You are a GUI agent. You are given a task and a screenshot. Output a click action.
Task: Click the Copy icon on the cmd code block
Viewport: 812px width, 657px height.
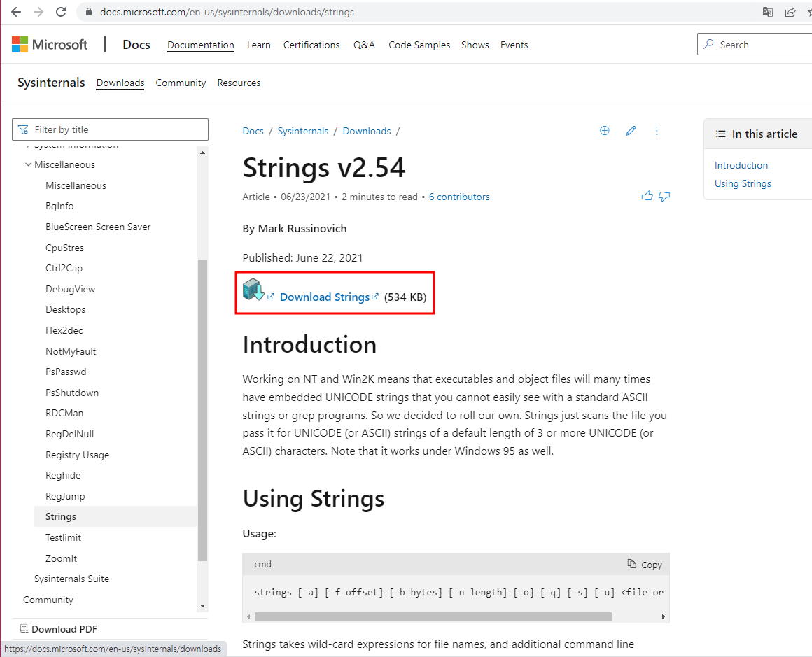tap(632, 564)
